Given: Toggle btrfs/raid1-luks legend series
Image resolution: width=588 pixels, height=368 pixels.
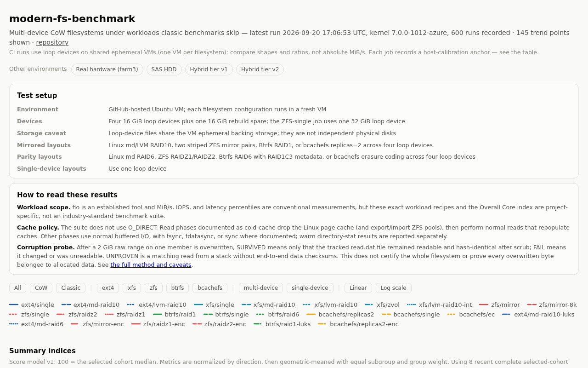Looking at the screenshot, I should pos(282,324).
